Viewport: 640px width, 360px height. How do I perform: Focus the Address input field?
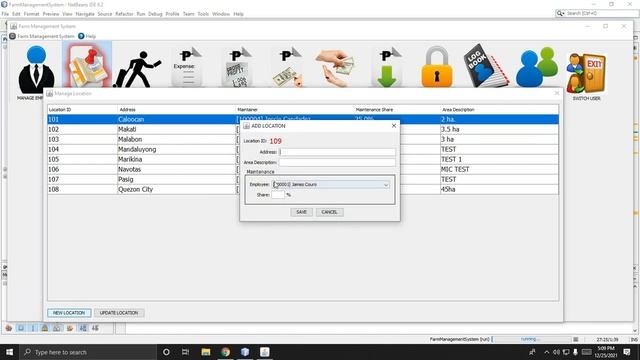(x=337, y=152)
